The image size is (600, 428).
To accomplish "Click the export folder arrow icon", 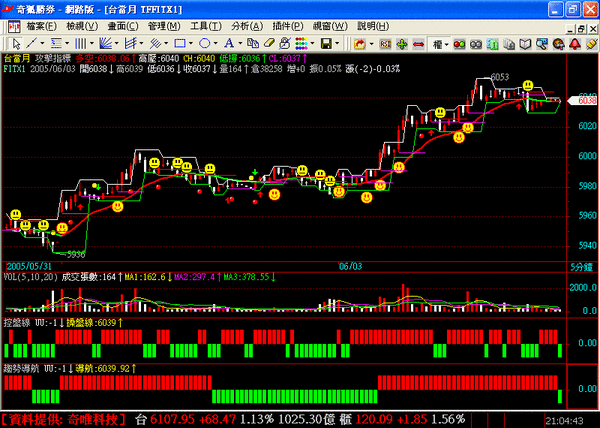I will click(x=359, y=44).
